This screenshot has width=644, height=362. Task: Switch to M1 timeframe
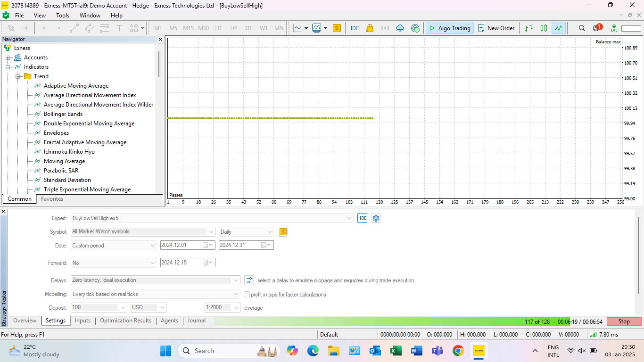pos(158,28)
